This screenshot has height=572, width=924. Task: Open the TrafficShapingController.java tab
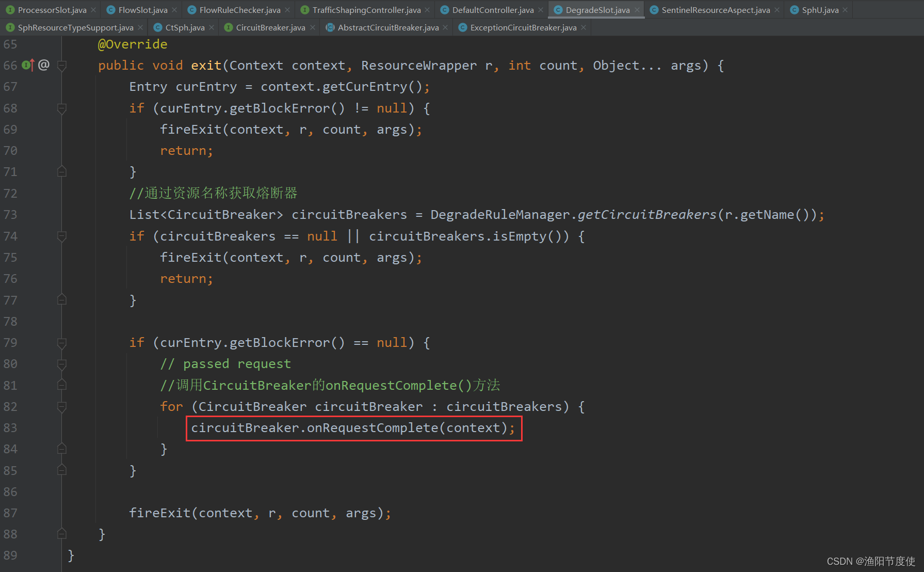point(366,10)
